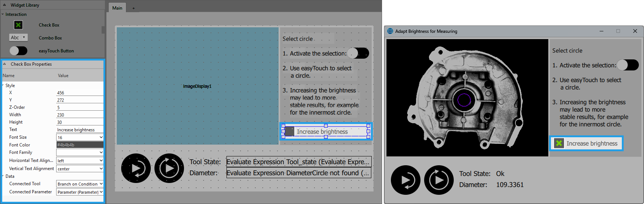Open the Connected Tool dropdown
The image size is (644, 204).
(x=101, y=184)
